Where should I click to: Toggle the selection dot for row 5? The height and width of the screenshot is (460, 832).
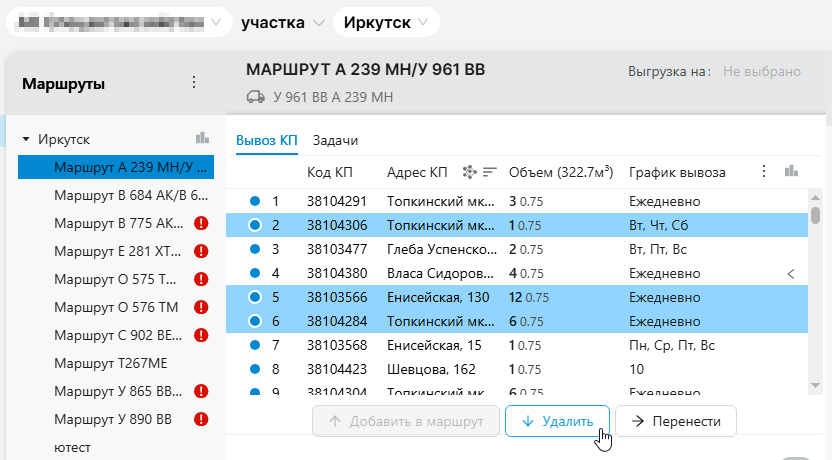(254, 297)
